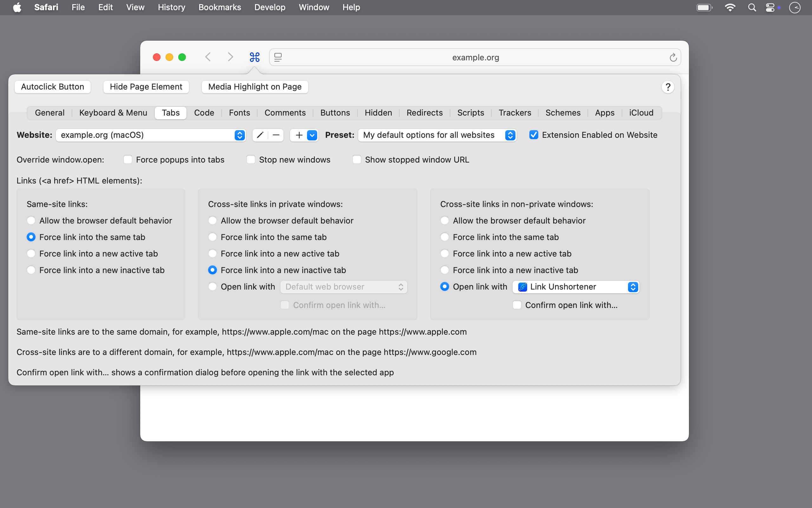Select non-private Allow the browser default behavior
The width and height of the screenshot is (812, 508).
click(x=445, y=221)
